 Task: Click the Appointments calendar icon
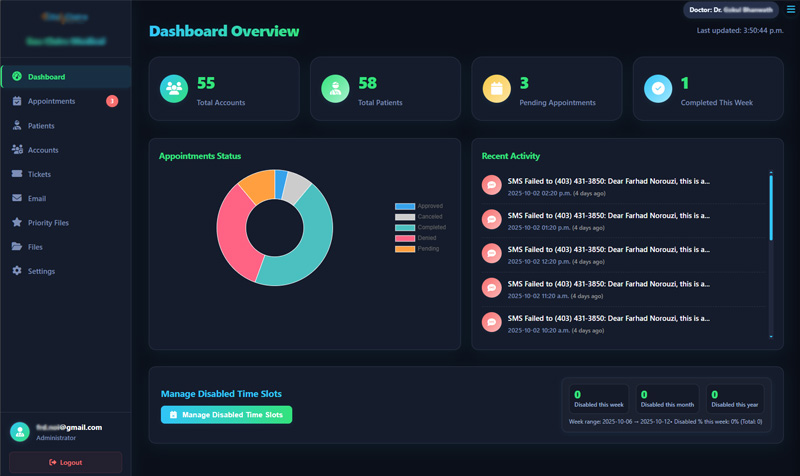point(17,101)
